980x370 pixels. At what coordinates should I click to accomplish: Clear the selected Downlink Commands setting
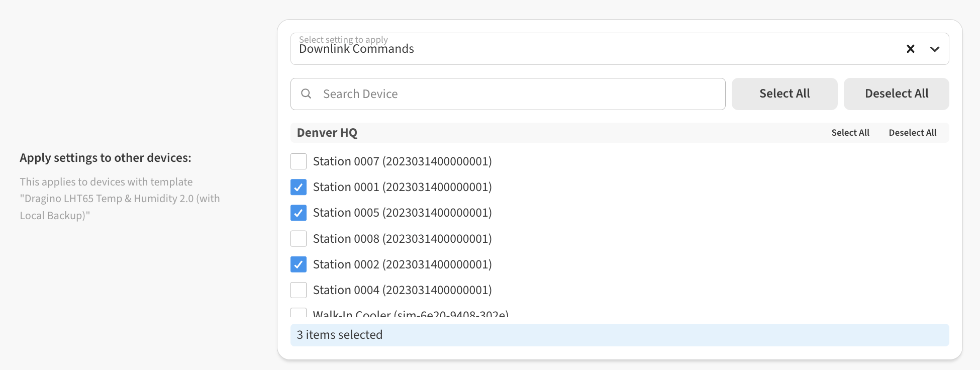click(x=910, y=49)
